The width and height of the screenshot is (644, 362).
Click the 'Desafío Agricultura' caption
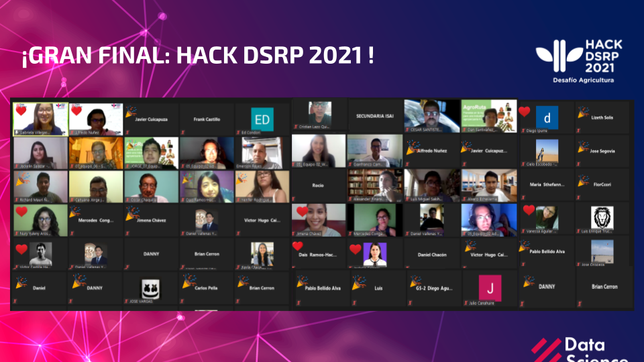pos(583,80)
